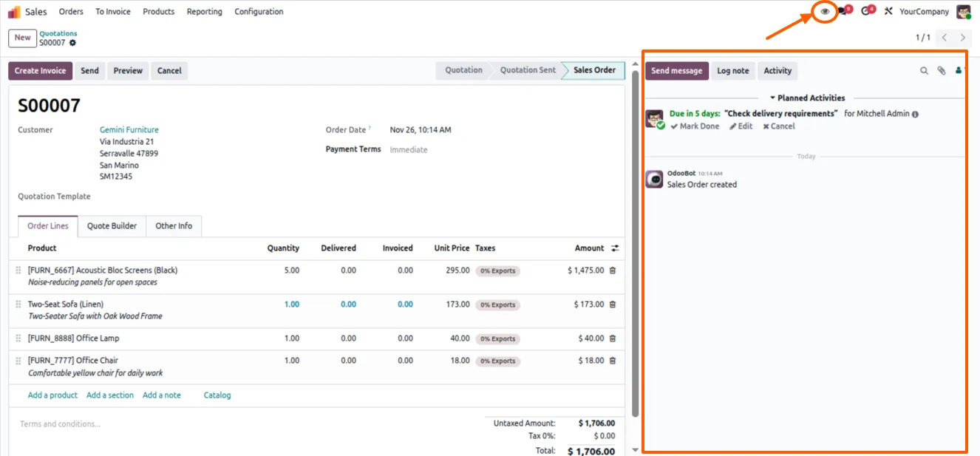This screenshot has height=456, width=980.
Task: Search chatter messages with magnifier icon
Action: [x=924, y=71]
